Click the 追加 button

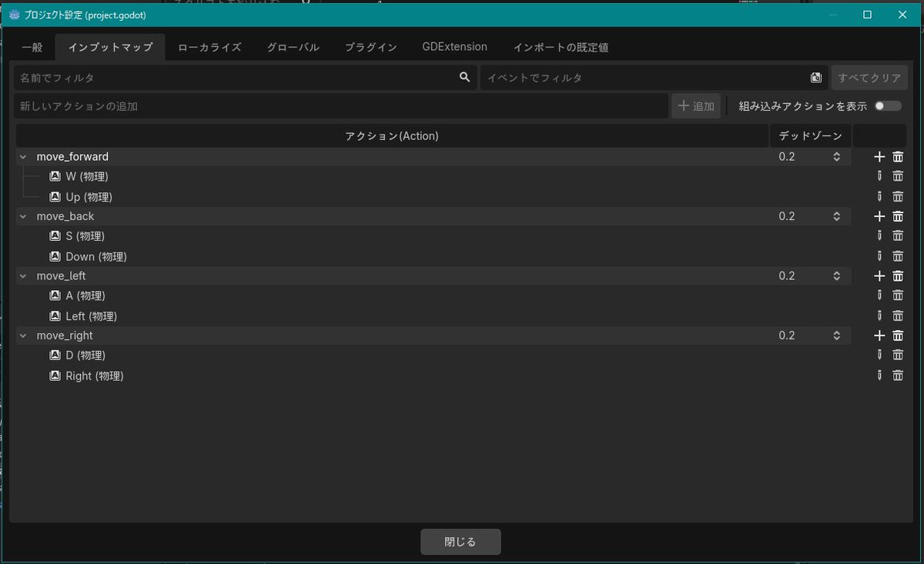696,106
